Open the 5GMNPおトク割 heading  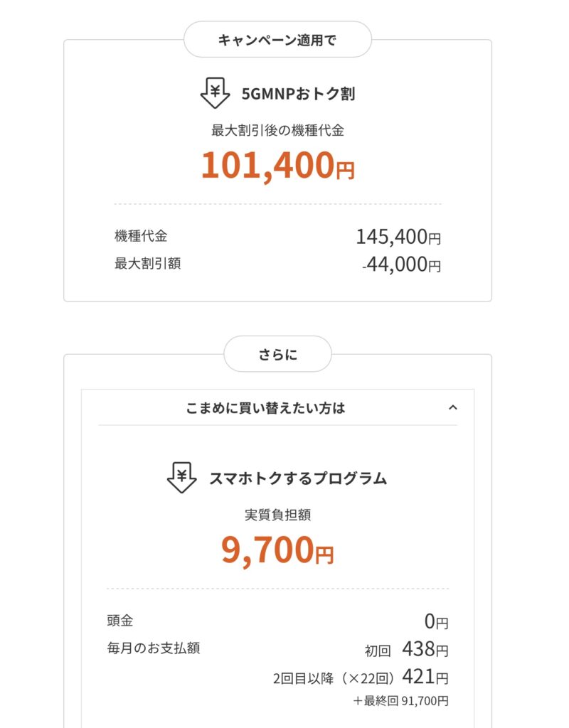pyautogui.click(x=297, y=94)
